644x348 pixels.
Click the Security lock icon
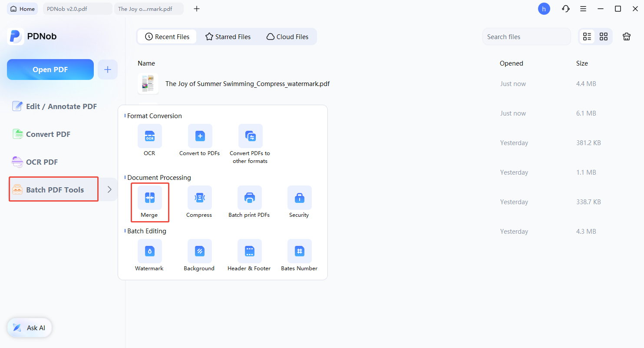300,198
